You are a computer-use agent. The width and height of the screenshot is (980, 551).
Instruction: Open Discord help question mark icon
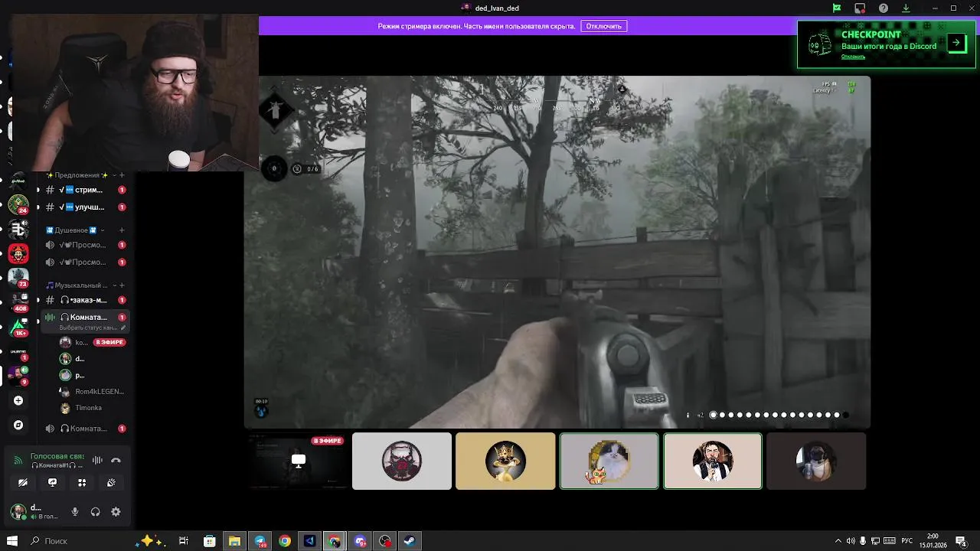tap(884, 8)
